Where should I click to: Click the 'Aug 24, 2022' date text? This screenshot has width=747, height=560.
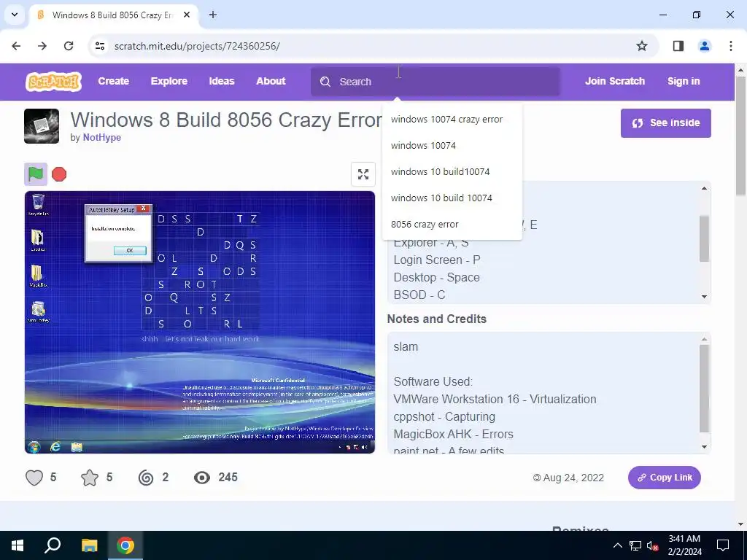pyautogui.click(x=573, y=478)
